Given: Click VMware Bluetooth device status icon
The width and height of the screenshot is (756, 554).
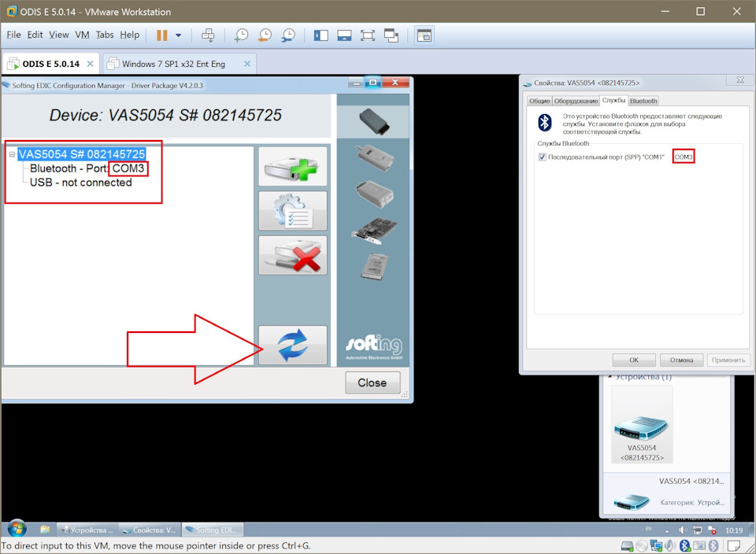Looking at the screenshot, I should (x=684, y=546).
